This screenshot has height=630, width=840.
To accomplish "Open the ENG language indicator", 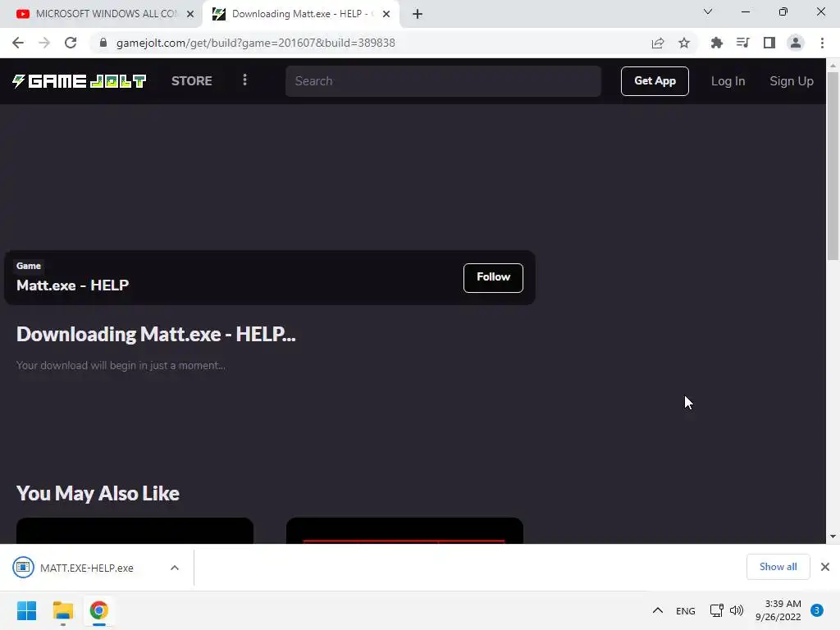I will (x=686, y=611).
